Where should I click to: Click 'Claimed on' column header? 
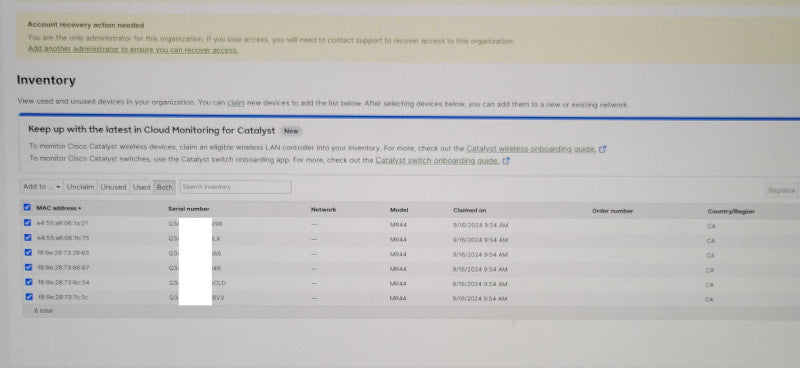pos(469,210)
